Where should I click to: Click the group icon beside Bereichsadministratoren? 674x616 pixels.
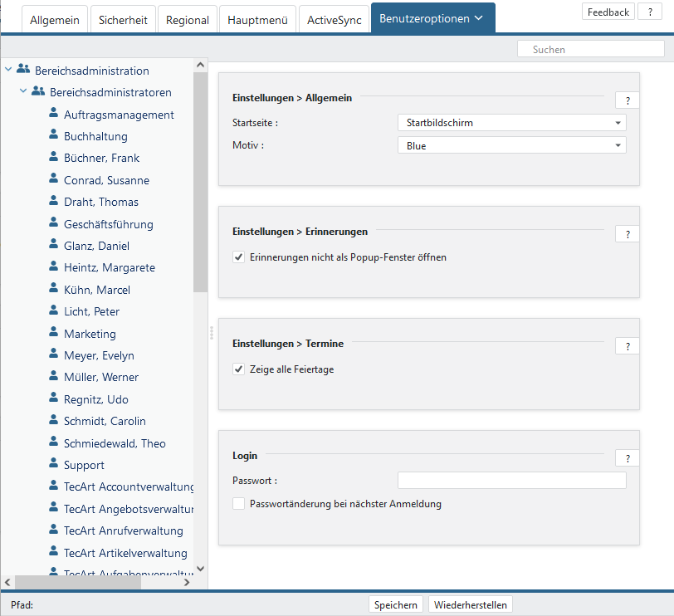click(x=38, y=92)
